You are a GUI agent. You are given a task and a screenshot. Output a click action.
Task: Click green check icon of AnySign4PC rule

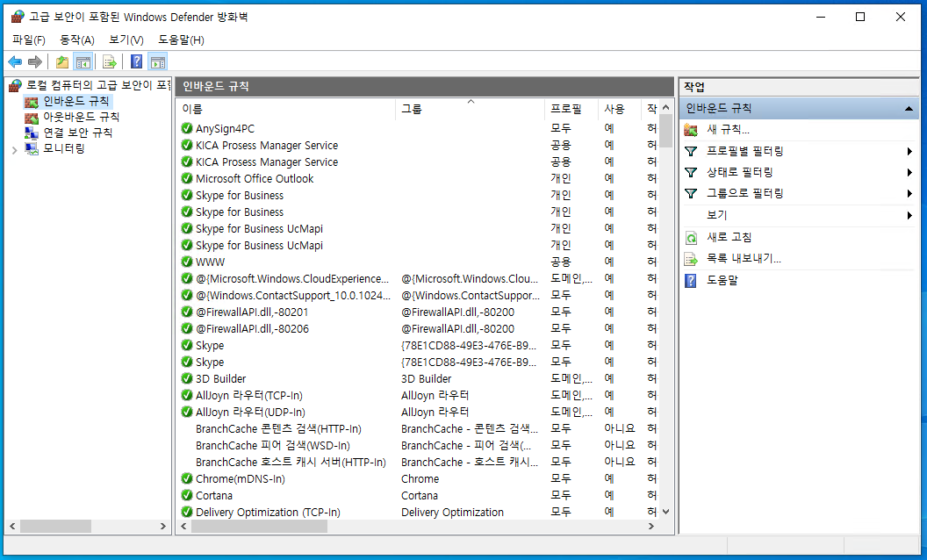point(187,128)
